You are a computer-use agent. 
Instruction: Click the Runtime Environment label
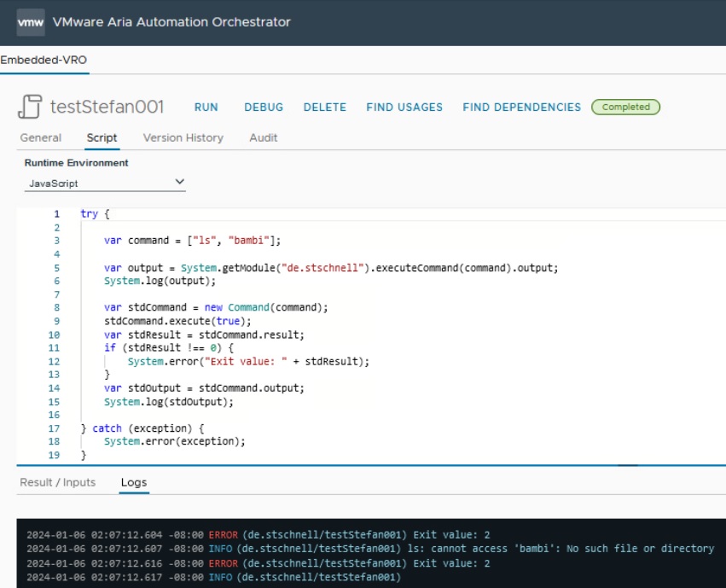77,163
